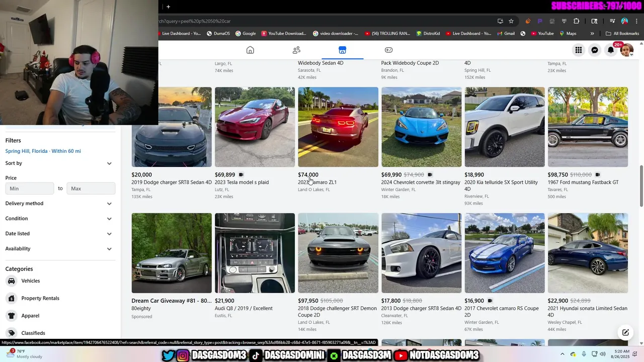This screenshot has height=362, width=644.
Task: Click the $74,000 Camaro ZL1 price
Action: tap(308, 175)
